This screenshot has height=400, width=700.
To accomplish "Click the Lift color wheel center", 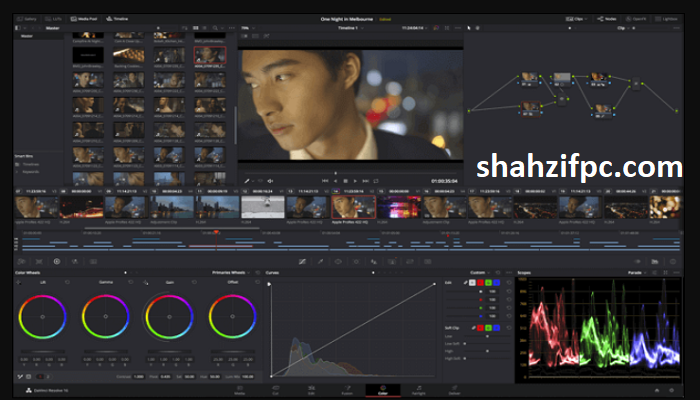I will coord(42,317).
